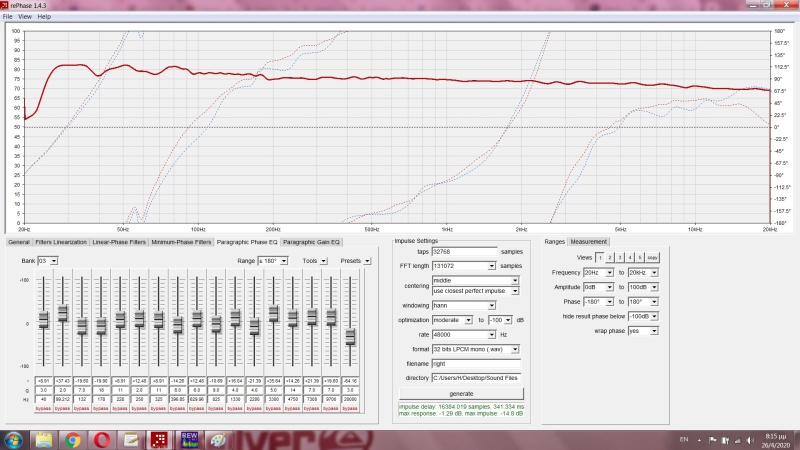Open the paint palette taskbar icon
800x450 pixels.
218,439
